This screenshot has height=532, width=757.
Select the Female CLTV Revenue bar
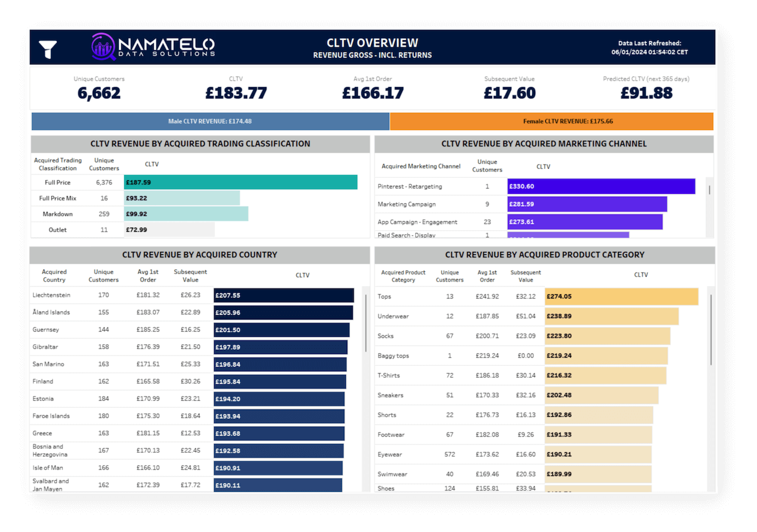[552, 121]
